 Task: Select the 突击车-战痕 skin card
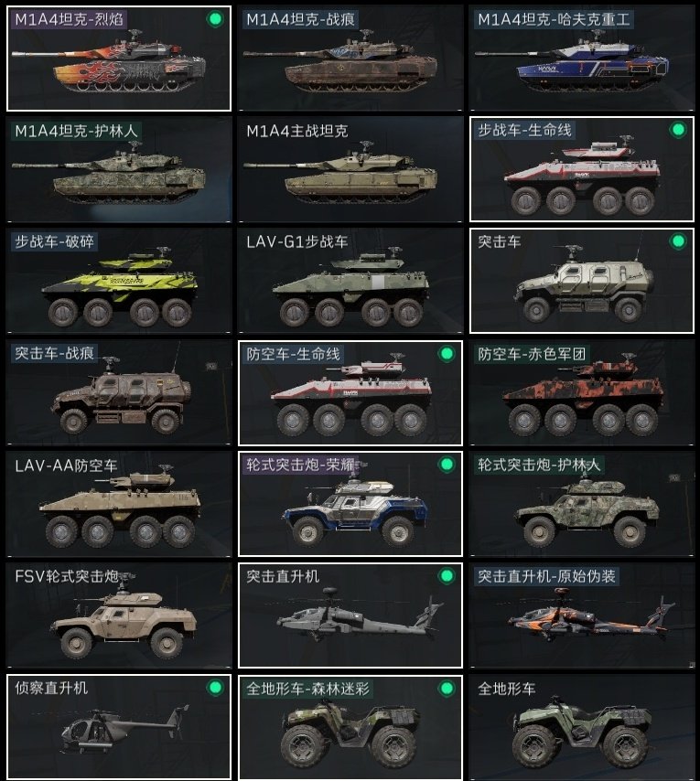[x=119, y=392]
